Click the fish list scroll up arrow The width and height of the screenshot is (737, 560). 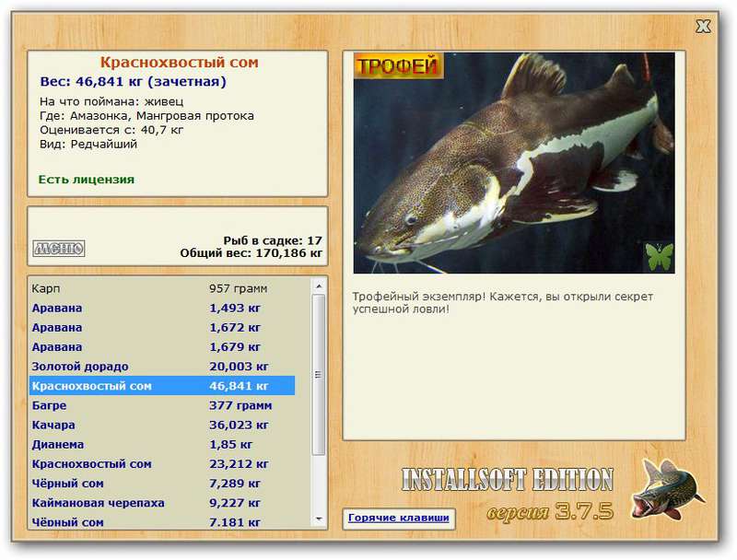319,286
